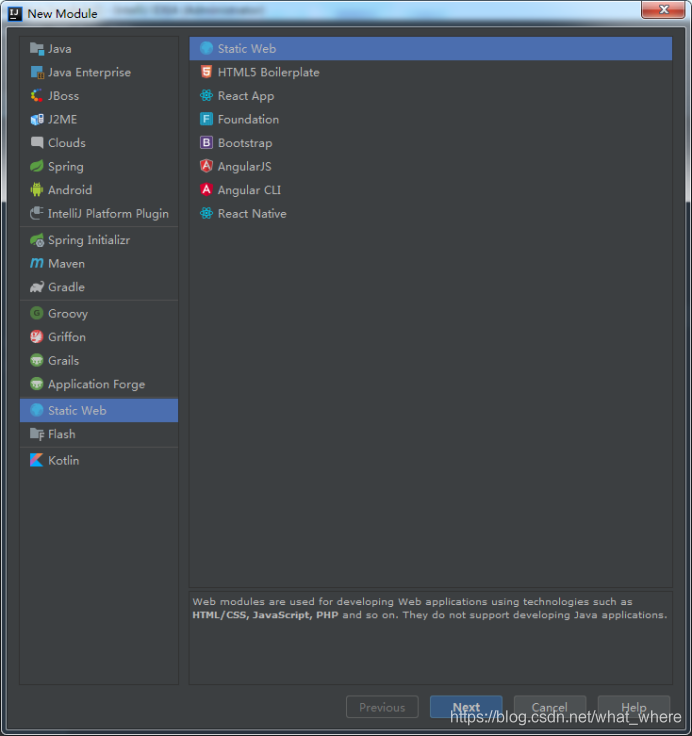
Task: Choose the Gradle label
Action: 66,287
